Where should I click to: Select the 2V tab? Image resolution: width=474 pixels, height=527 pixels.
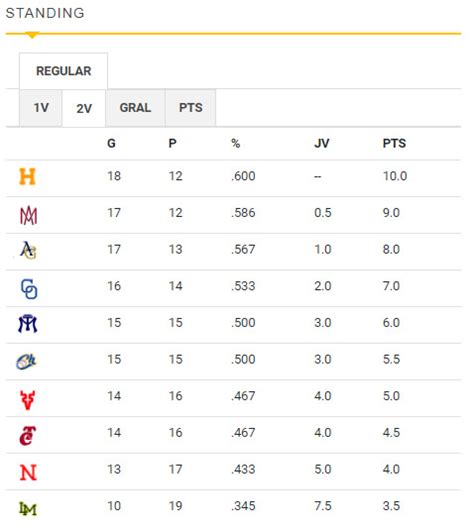coord(84,108)
